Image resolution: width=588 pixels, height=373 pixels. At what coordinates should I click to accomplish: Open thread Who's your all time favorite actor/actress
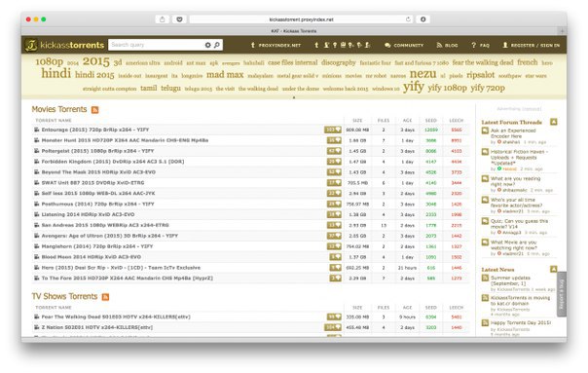click(516, 203)
